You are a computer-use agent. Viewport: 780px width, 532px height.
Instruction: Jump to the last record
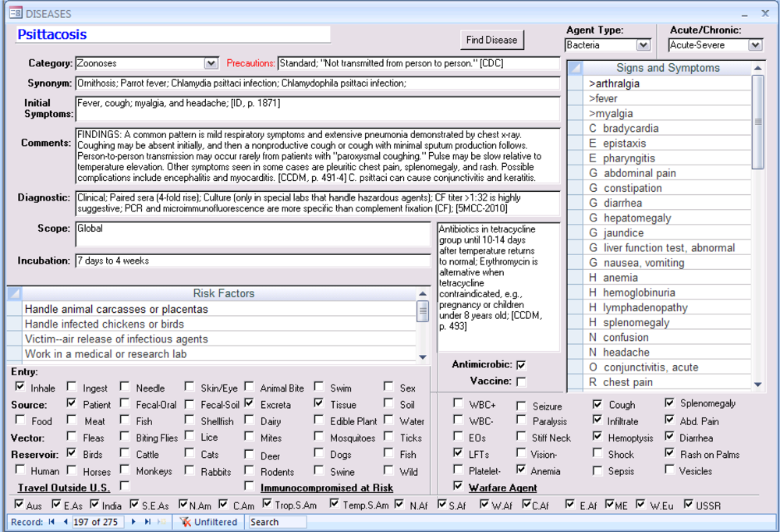(147, 522)
